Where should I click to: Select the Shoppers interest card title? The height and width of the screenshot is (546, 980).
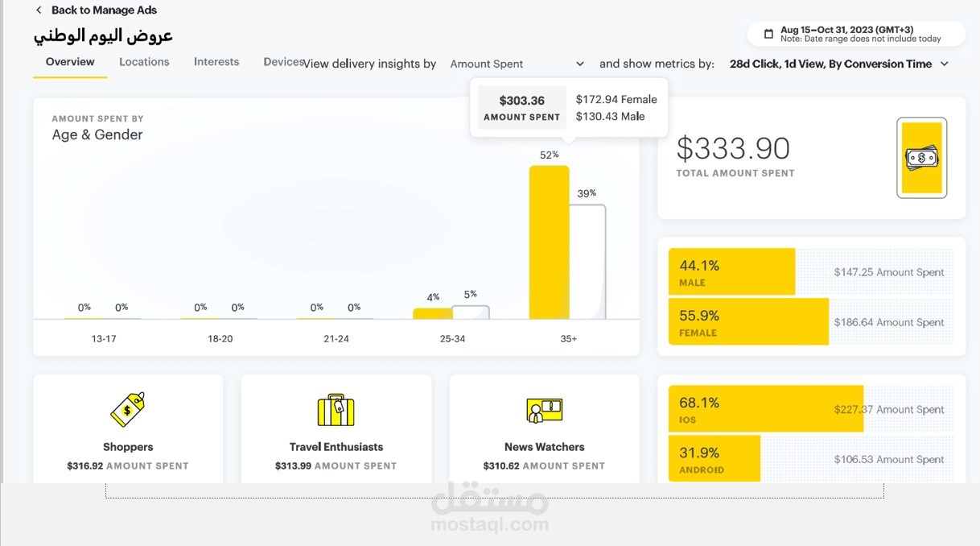pyautogui.click(x=128, y=447)
